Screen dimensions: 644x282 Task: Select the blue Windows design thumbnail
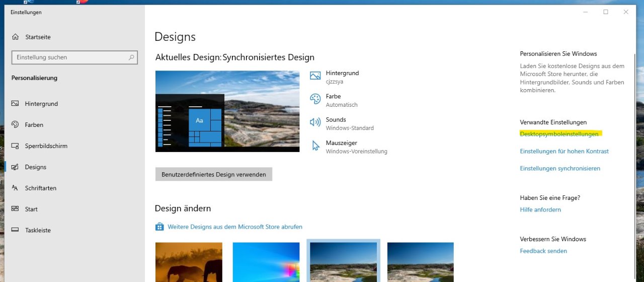tap(266, 262)
